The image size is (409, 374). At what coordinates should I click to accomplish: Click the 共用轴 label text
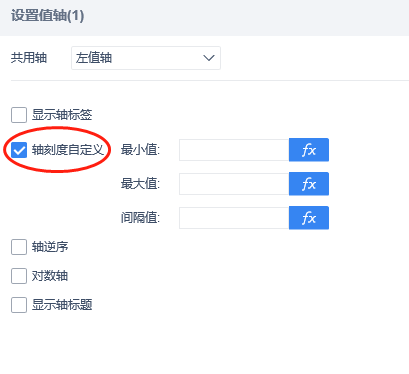[29, 58]
